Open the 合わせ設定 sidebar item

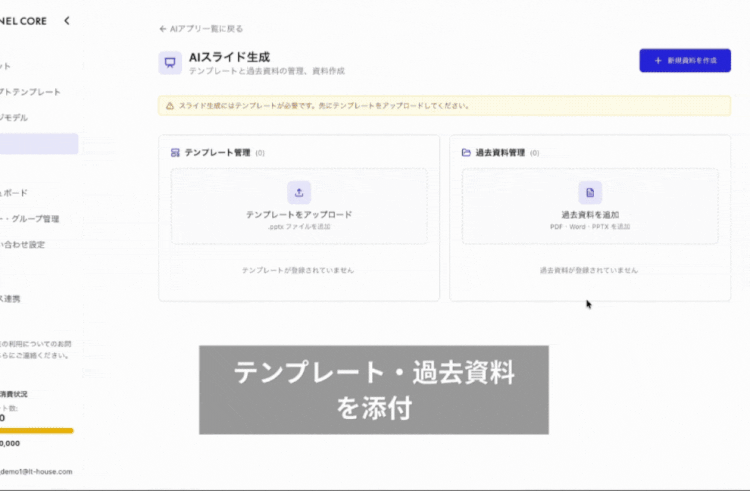click(x=22, y=245)
